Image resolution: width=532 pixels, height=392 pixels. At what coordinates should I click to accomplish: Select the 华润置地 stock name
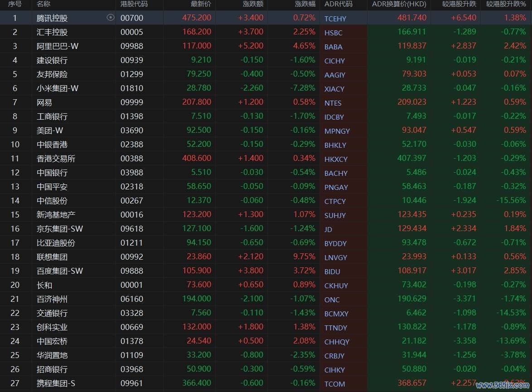click(52, 355)
